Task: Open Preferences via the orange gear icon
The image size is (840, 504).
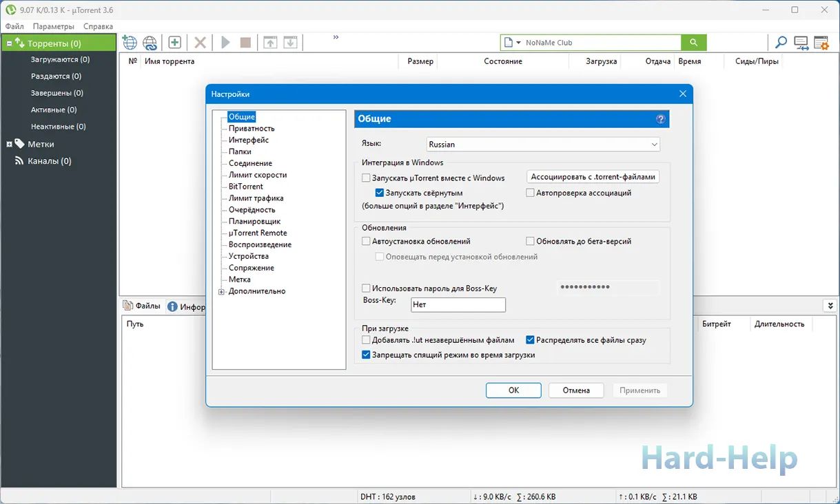Action: pyautogui.click(x=821, y=42)
